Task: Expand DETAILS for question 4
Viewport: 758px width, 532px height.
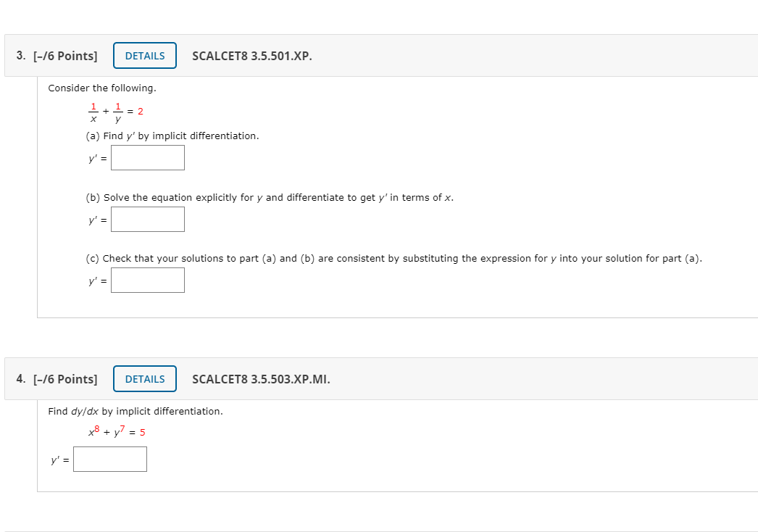Action: (x=144, y=378)
